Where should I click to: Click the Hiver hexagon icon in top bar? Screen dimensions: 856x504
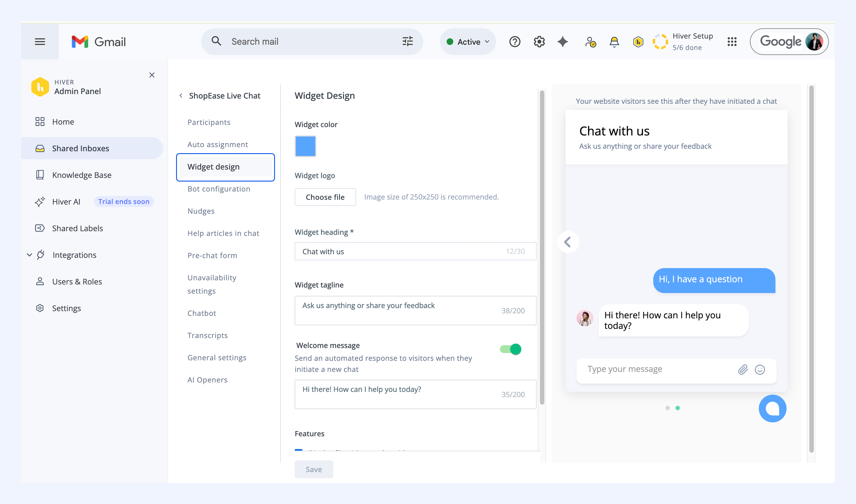tap(638, 42)
